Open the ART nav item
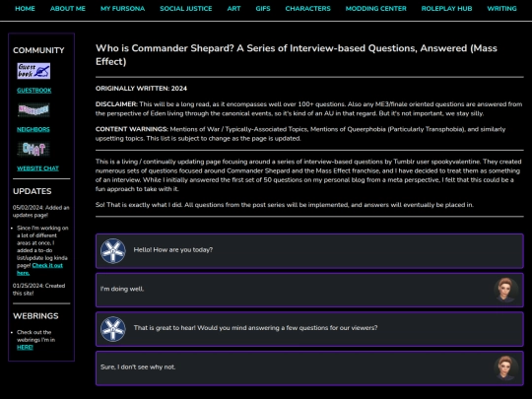This screenshot has width=532, height=399. [x=233, y=9]
